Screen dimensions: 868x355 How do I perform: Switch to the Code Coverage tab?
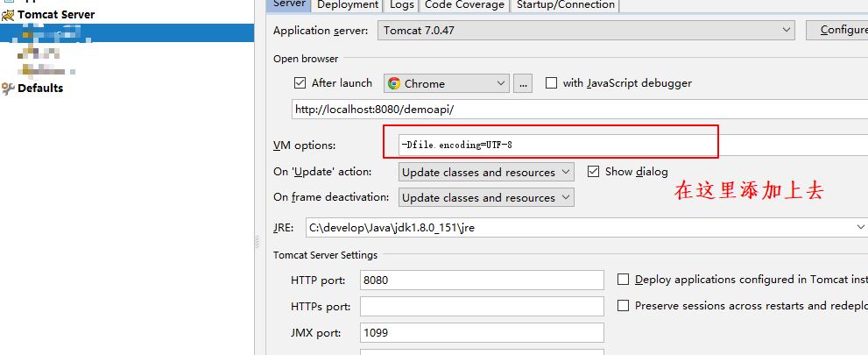coord(464,5)
